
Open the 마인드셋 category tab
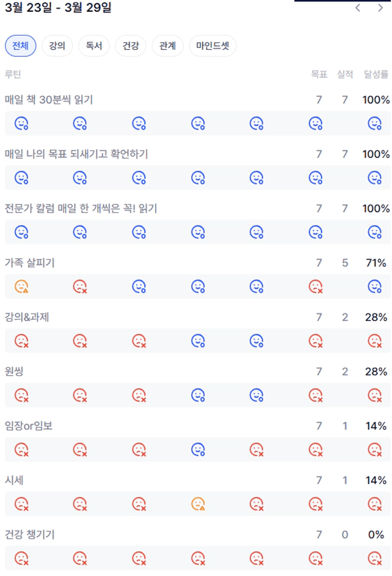pyautogui.click(x=212, y=46)
